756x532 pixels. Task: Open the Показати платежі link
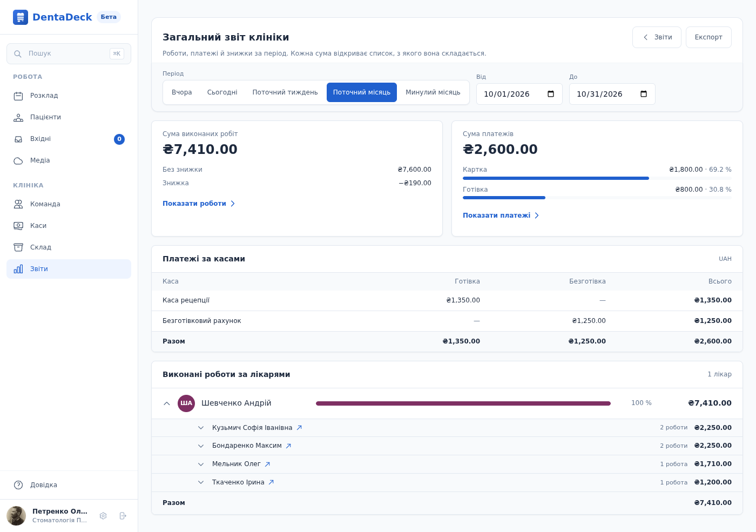coord(501,216)
